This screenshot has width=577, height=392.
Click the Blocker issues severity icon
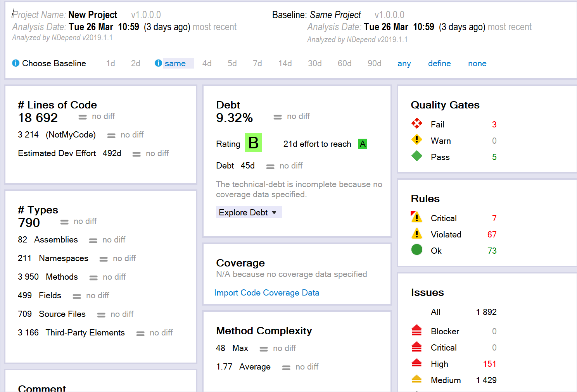pos(416,330)
